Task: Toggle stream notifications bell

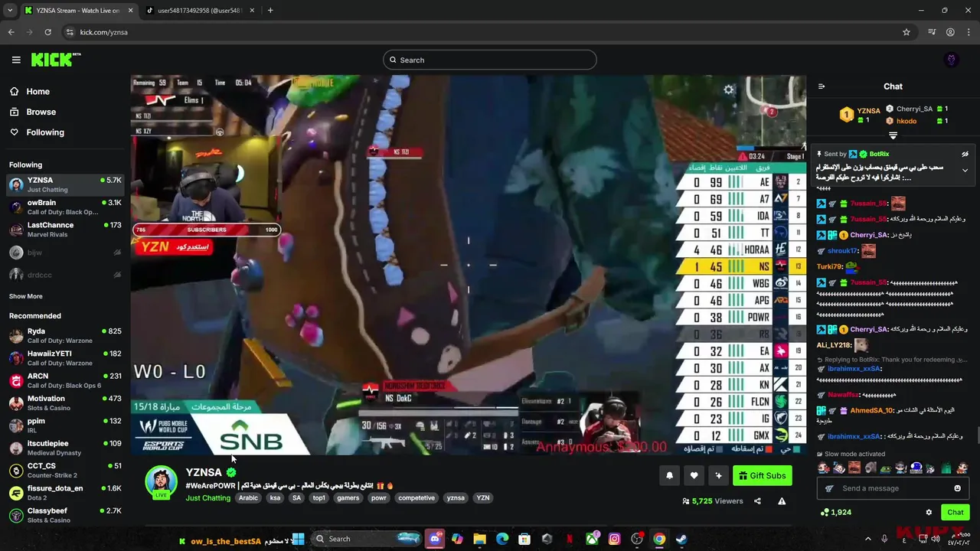Action: click(x=669, y=476)
